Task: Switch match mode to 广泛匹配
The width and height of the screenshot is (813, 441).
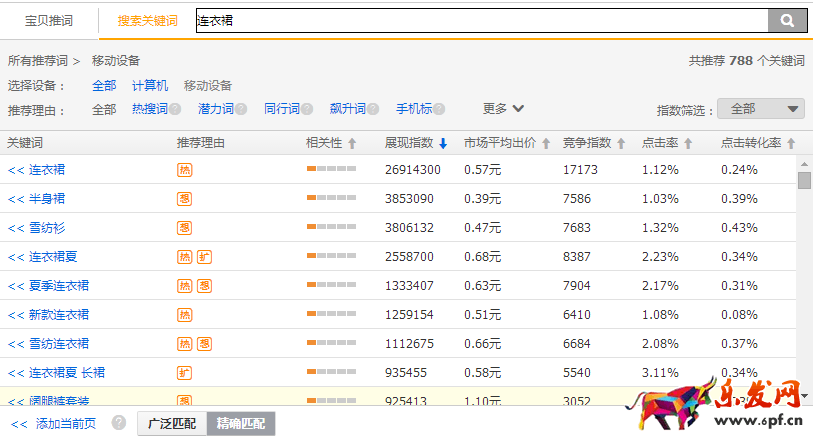Action: 172,423
